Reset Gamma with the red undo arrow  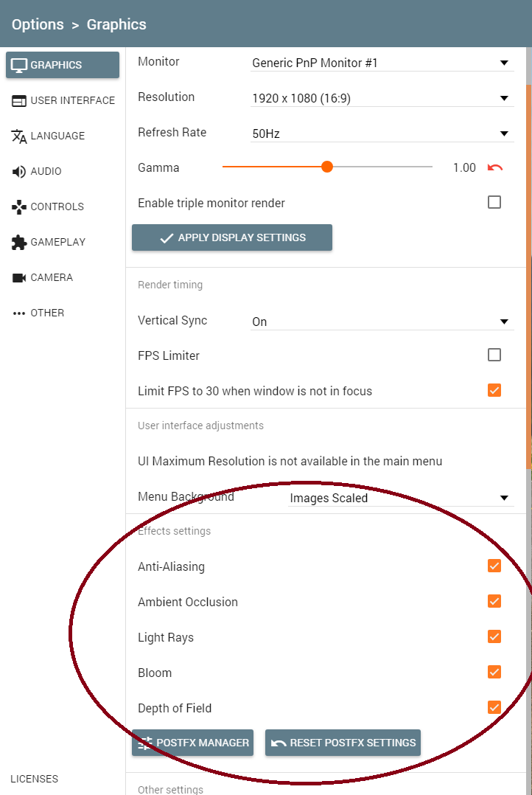[495, 167]
